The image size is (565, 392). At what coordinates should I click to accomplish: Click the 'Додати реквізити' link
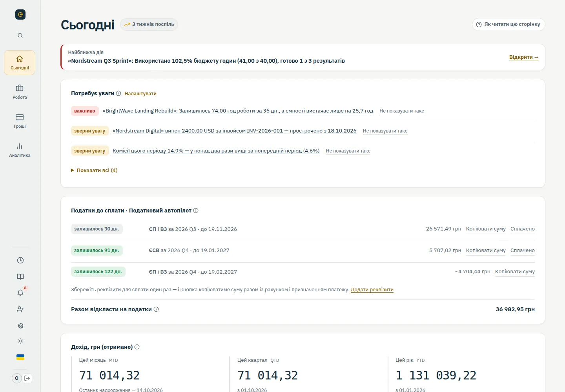(372, 290)
